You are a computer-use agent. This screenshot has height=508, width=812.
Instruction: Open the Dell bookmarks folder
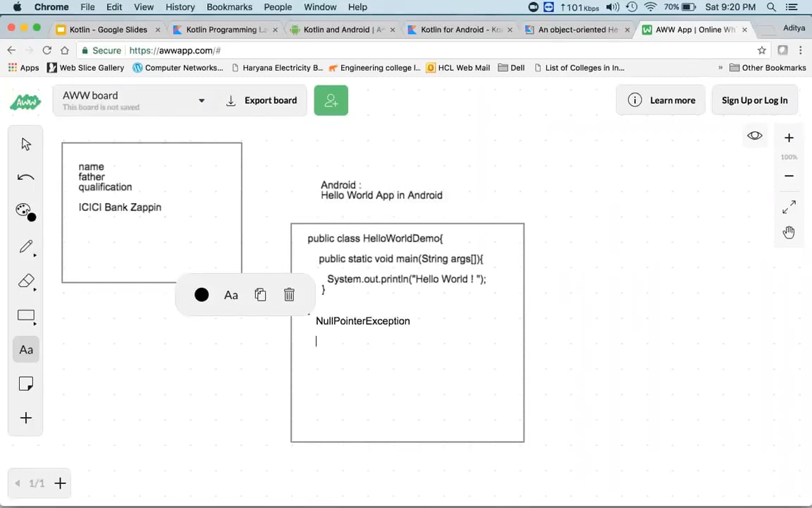coord(511,68)
